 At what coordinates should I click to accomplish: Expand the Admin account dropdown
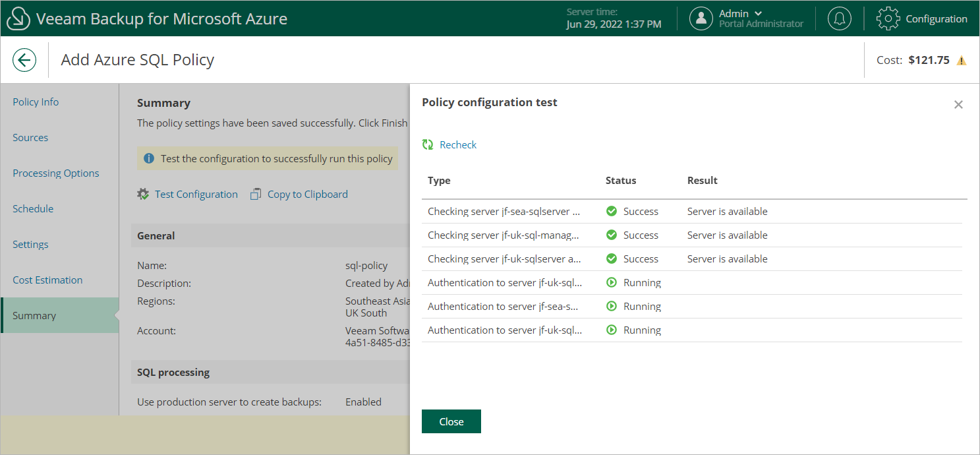click(x=758, y=13)
